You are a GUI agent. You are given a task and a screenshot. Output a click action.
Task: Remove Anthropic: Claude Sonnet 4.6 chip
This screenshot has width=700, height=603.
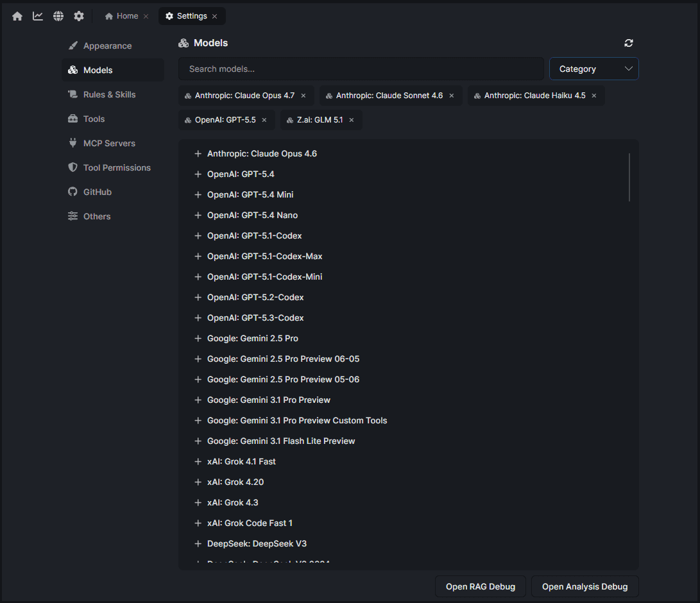(452, 96)
